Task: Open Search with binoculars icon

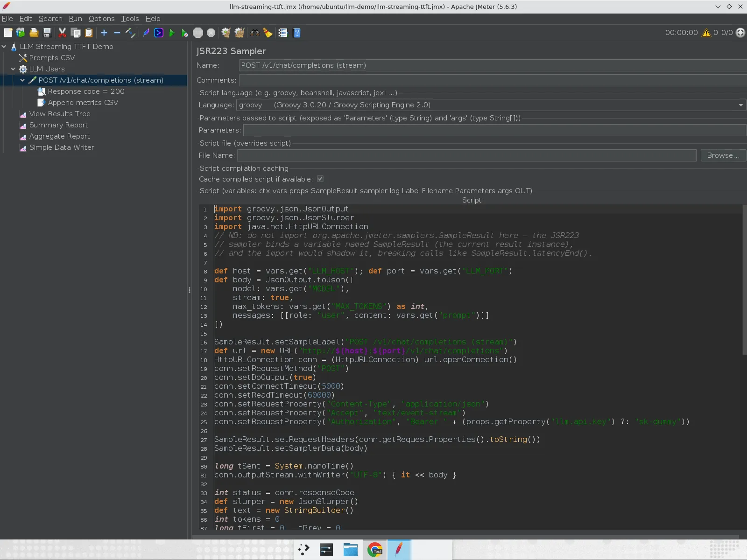Action: click(x=255, y=33)
